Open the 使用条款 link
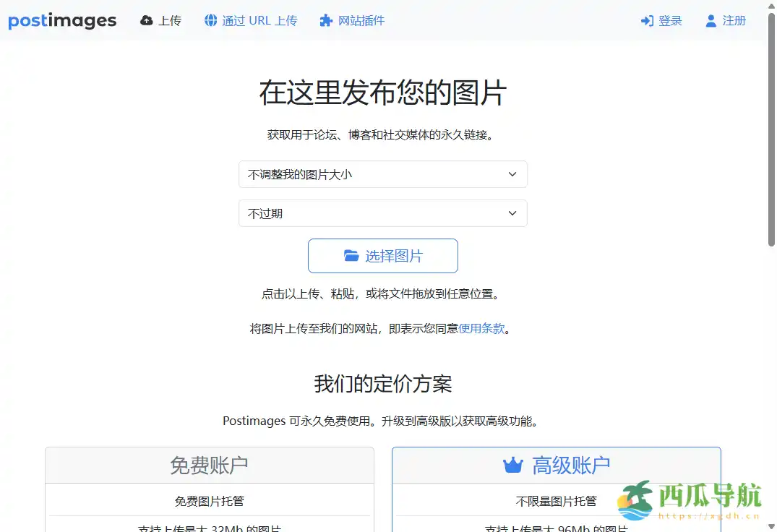Image resolution: width=777 pixels, height=532 pixels. coord(483,327)
